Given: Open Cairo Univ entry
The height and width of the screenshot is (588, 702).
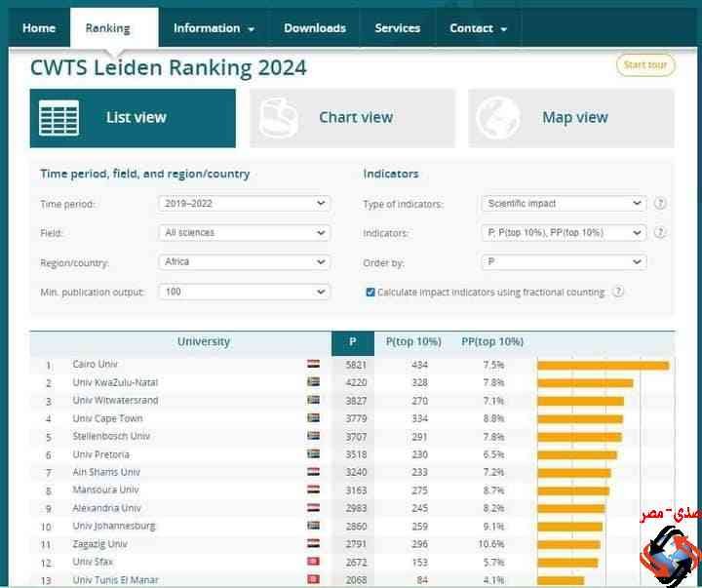Looking at the screenshot, I should [95, 364].
